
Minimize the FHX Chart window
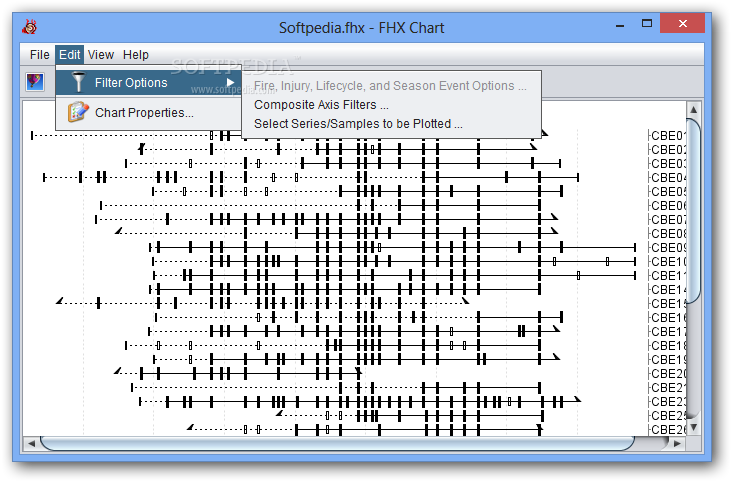[x=620, y=24]
